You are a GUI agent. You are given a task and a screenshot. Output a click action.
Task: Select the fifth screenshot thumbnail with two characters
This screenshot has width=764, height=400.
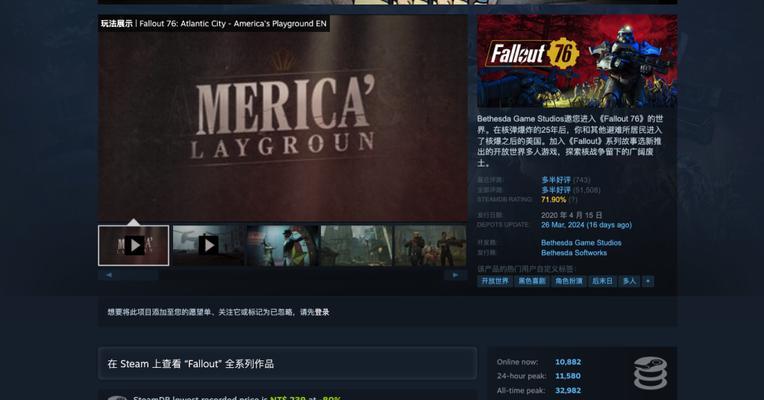click(x=430, y=245)
